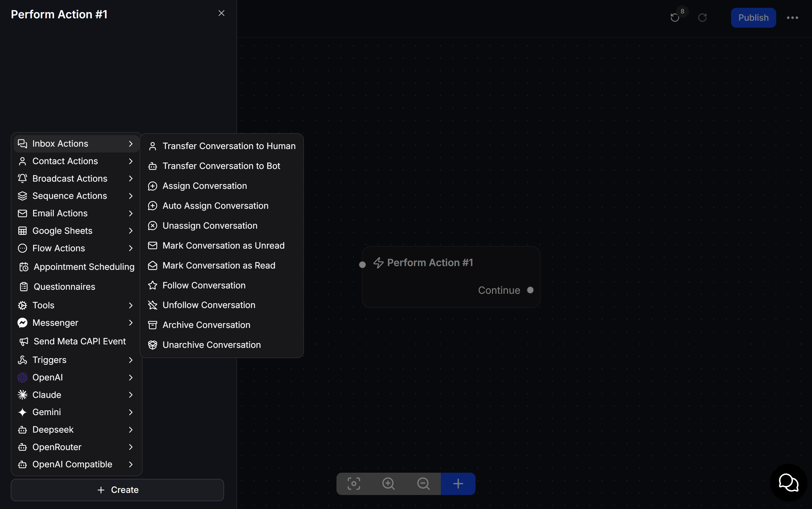The image size is (812, 509).
Task: Expand Broadcast Actions submenu
Action: [x=76, y=178]
